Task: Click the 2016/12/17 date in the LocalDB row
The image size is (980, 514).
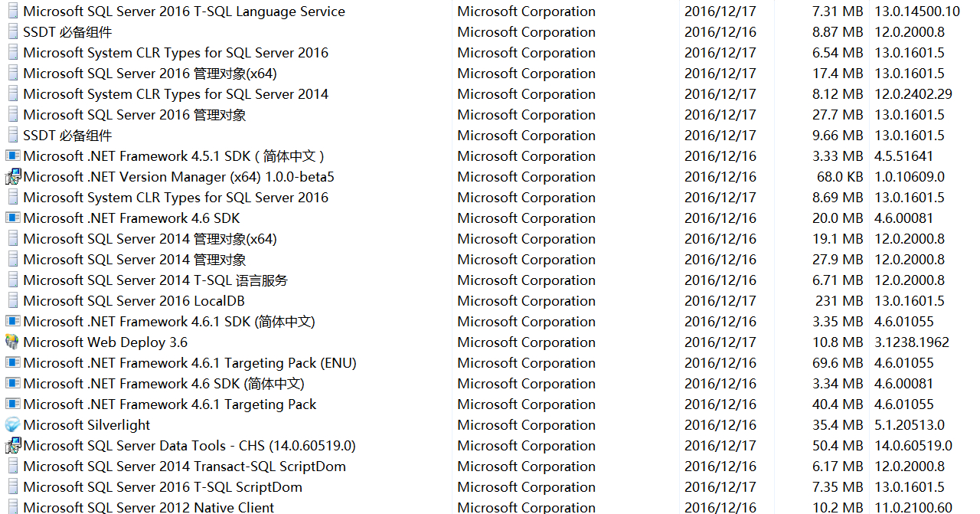Action: tap(720, 301)
